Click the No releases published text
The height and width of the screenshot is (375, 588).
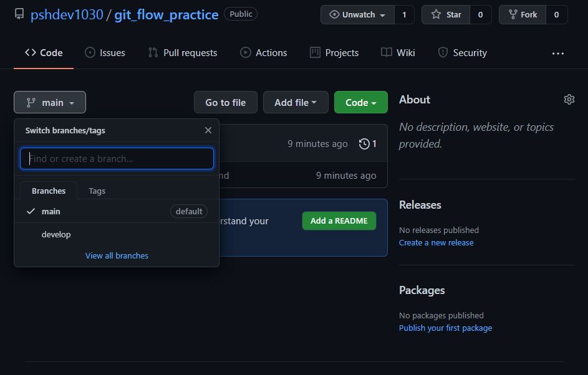(x=439, y=230)
